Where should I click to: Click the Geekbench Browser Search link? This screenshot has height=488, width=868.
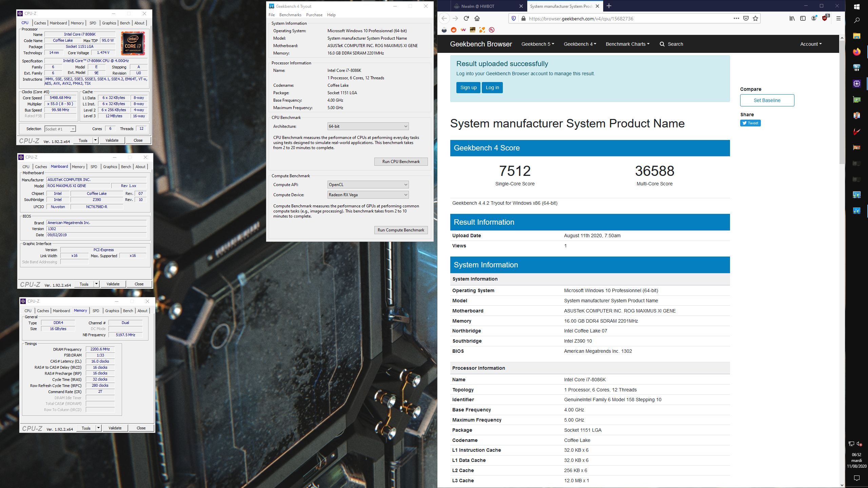point(671,44)
